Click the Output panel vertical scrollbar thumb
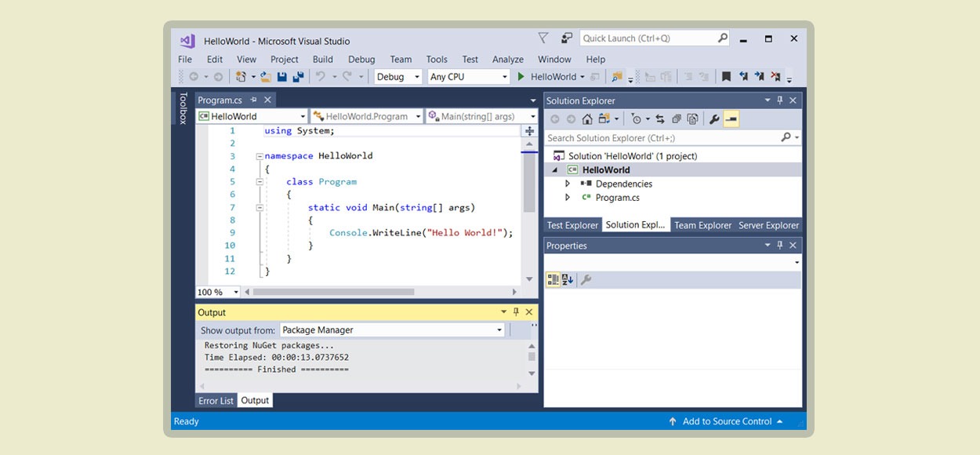The height and width of the screenshot is (455, 980). point(532,357)
